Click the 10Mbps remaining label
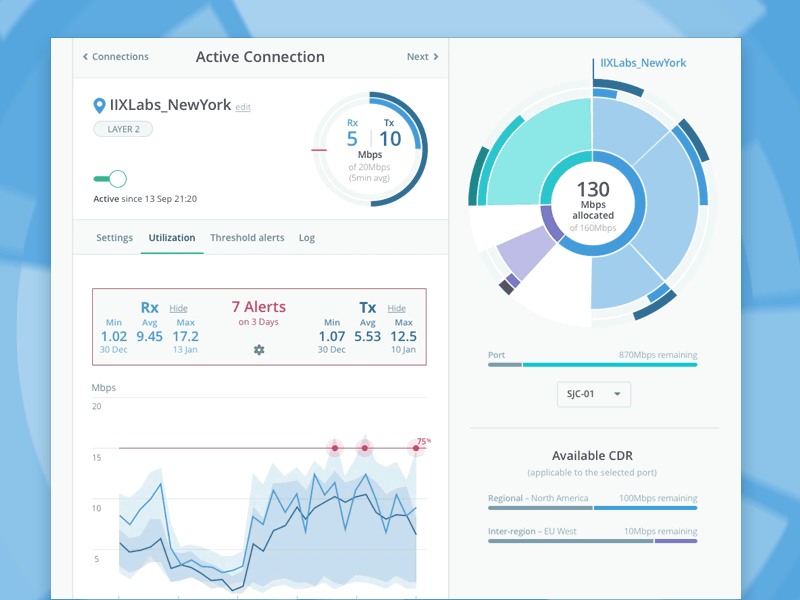 click(x=660, y=531)
